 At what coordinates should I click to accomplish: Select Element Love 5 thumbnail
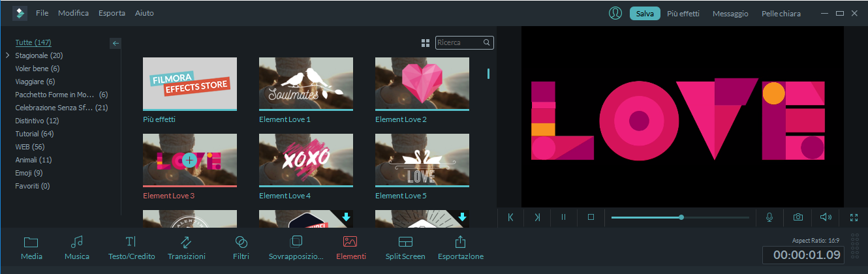422,160
